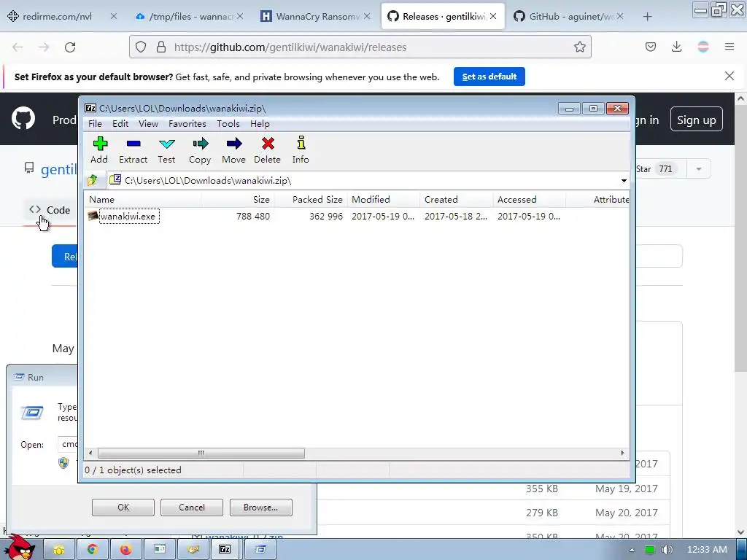Switch to the redirme.com tab
Image resolution: width=747 pixels, height=560 pixels.
click(57, 17)
